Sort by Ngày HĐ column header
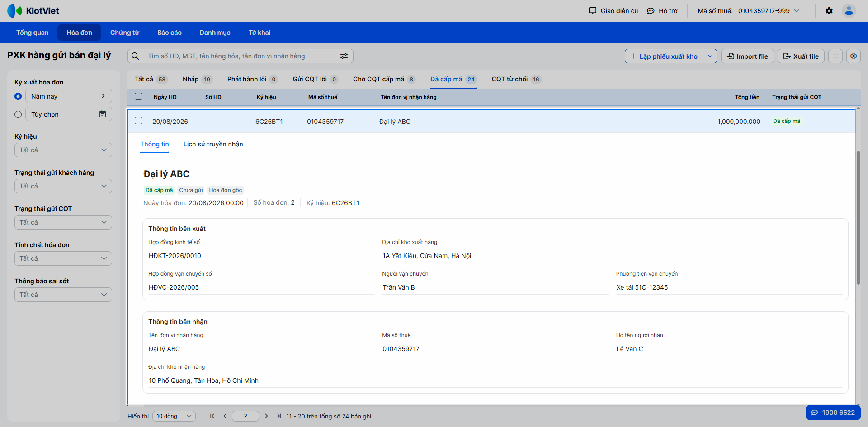This screenshot has height=427, width=868. [x=165, y=97]
